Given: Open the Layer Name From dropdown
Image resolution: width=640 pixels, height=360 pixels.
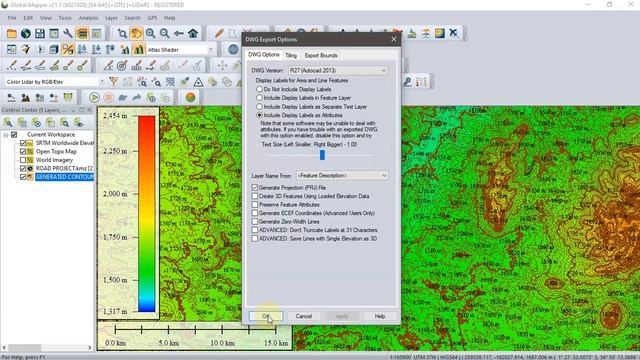Looking at the screenshot, I should click(x=342, y=176).
